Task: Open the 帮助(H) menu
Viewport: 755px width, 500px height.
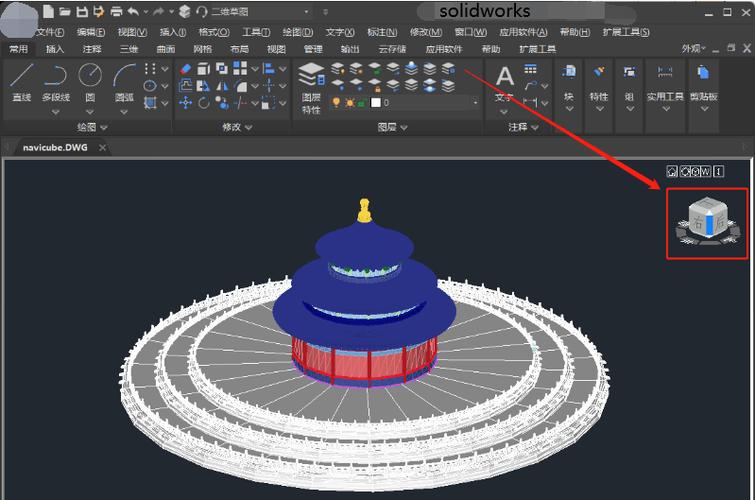Action: point(574,32)
